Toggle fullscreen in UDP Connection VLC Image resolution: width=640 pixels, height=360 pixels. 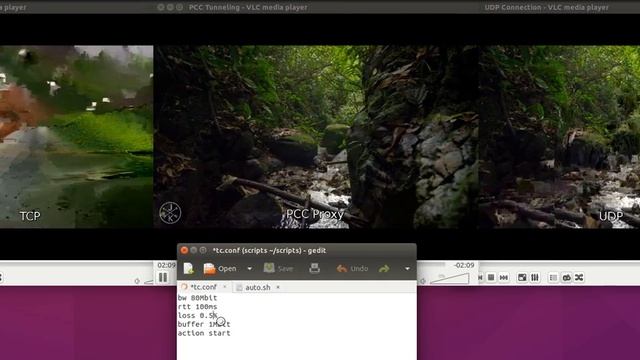(x=522, y=278)
